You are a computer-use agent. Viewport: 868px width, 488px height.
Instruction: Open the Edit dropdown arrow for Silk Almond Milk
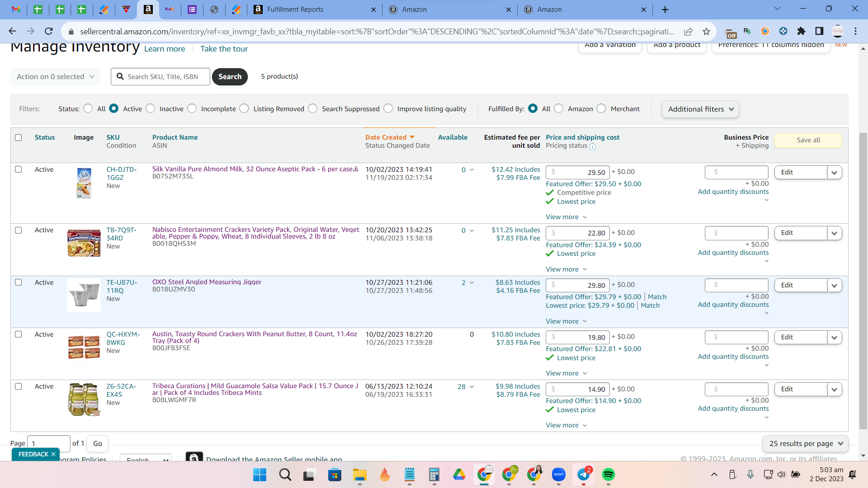coord(835,172)
